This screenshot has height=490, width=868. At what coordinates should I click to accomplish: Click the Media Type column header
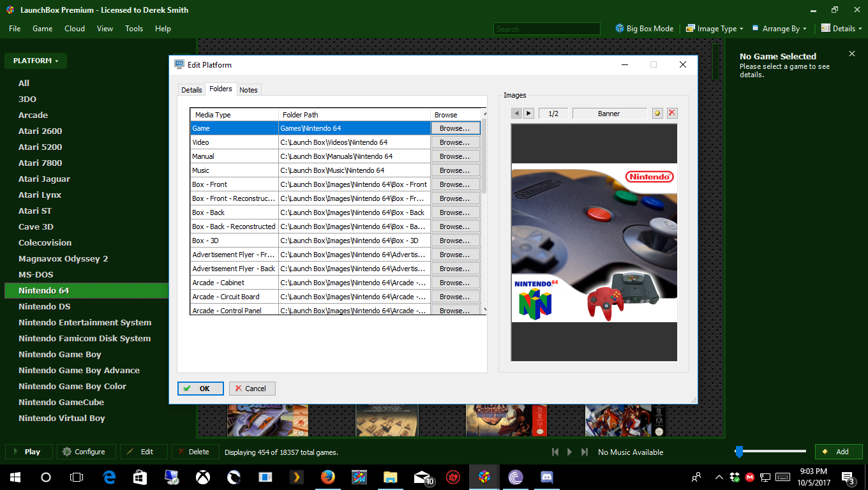click(x=235, y=115)
